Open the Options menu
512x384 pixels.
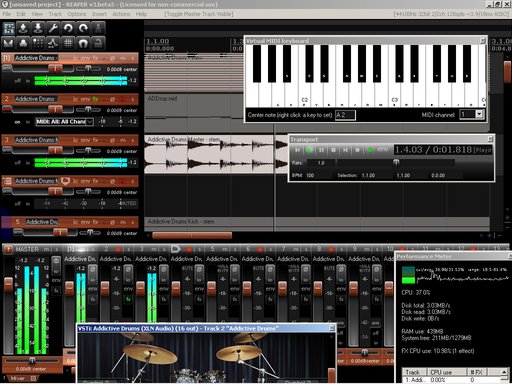pyautogui.click(x=77, y=14)
